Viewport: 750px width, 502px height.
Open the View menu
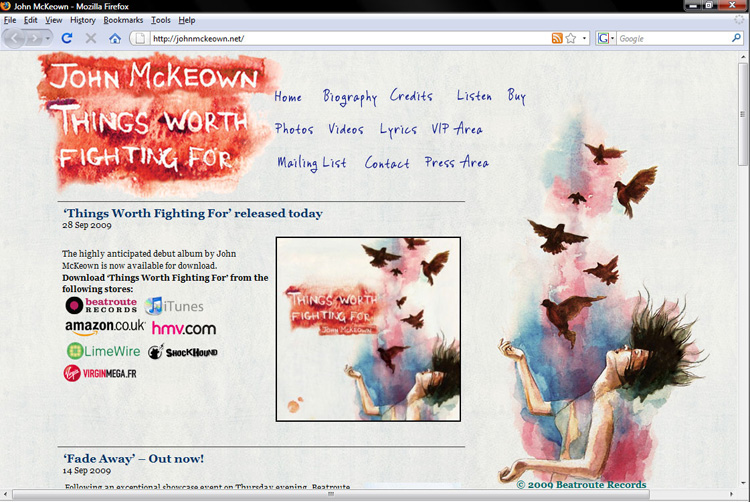pyautogui.click(x=54, y=20)
